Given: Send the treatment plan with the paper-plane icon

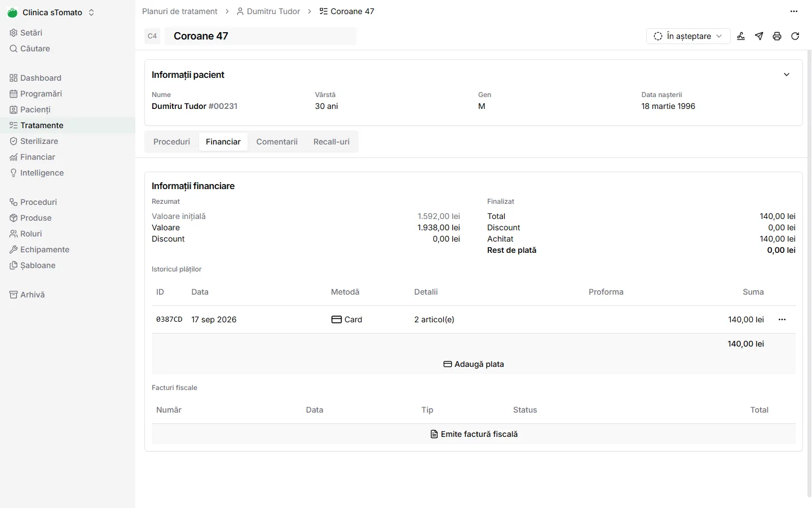Looking at the screenshot, I should pyautogui.click(x=759, y=36).
